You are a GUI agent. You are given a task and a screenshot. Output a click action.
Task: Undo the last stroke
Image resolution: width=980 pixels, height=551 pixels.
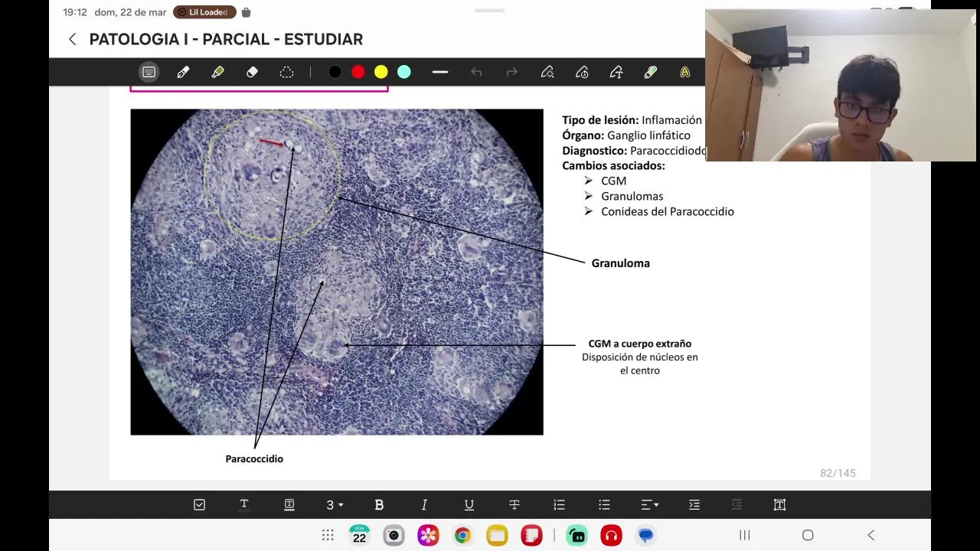click(x=476, y=72)
